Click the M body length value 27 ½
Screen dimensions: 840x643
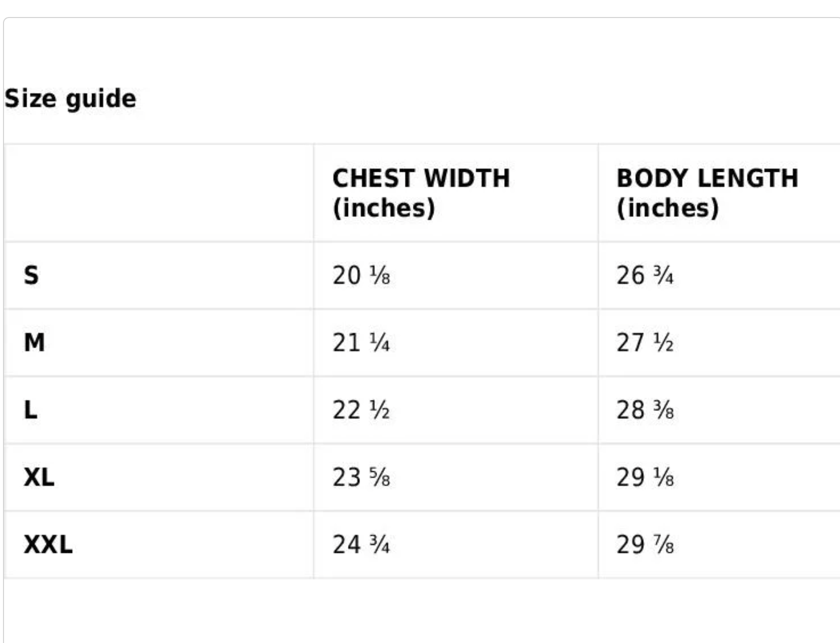tap(645, 343)
